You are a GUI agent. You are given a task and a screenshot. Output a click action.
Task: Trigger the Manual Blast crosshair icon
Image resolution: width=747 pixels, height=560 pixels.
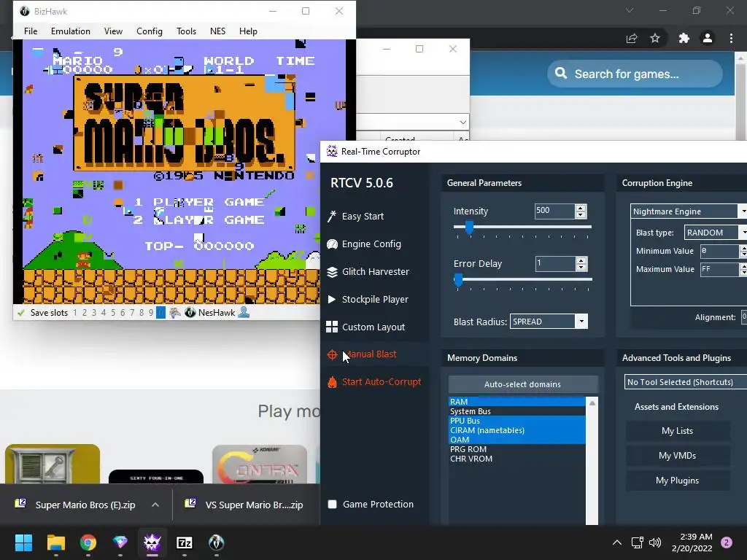click(332, 354)
